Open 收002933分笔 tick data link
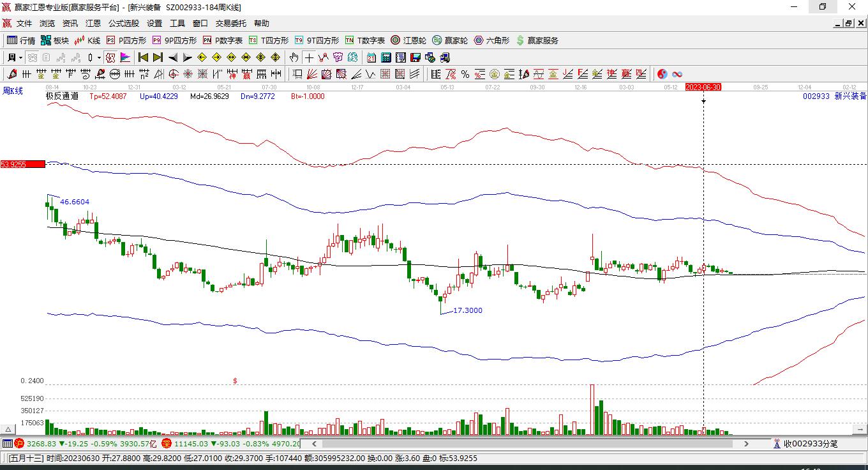 805,443
